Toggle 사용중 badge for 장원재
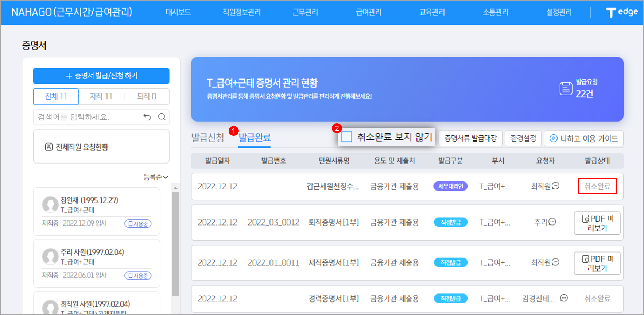Viewport: 644px width, 315px height. coord(138,224)
